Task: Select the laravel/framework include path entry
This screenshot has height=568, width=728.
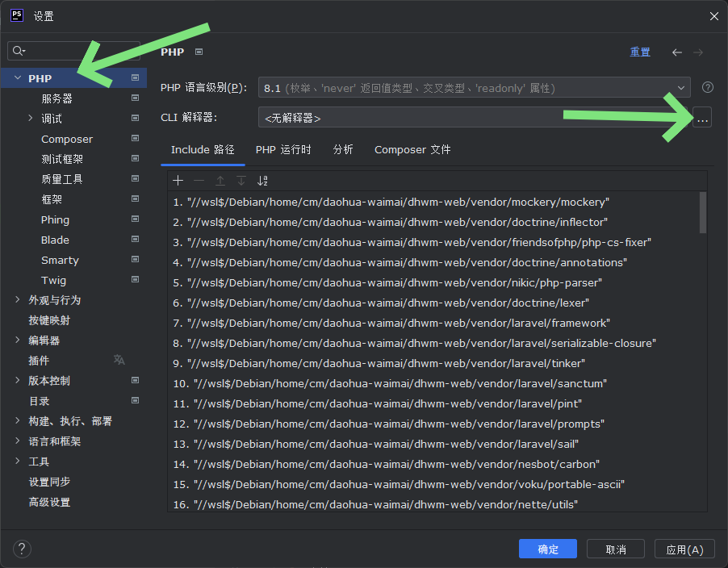Action: pos(398,323)
